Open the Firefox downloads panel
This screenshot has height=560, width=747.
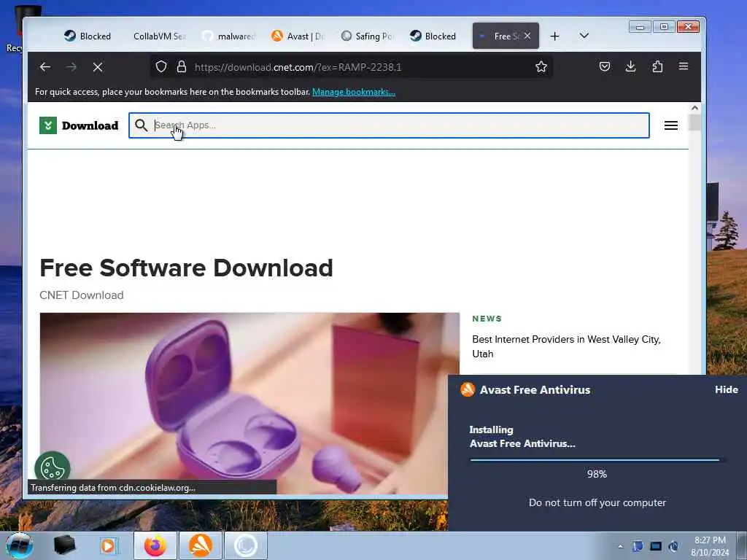click(x=630, y=66)
